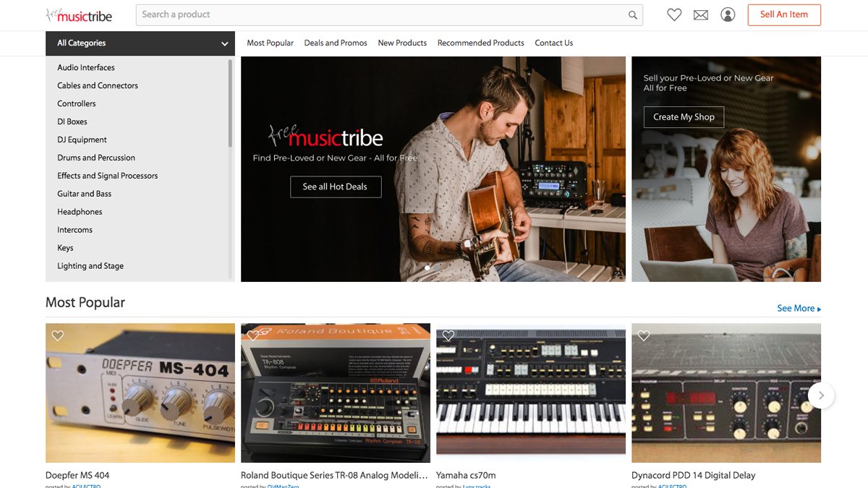Click the Dynacord PDD 14 Digital Delay title

click(x=693, y=476)
